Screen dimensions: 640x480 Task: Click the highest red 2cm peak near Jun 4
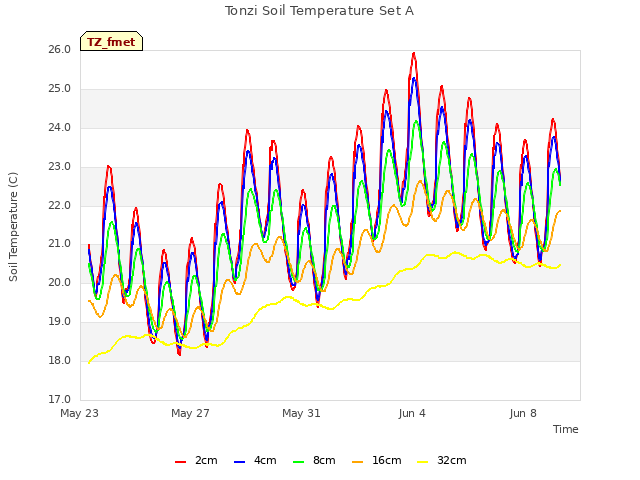pos(413,53)
